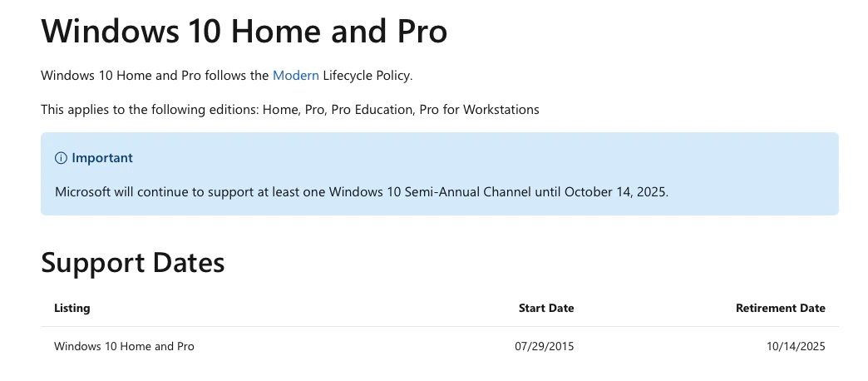Click 'October 14, 2025' in the alert box
Viewport: 868px width, 381px height.
[x=616, y=192]
